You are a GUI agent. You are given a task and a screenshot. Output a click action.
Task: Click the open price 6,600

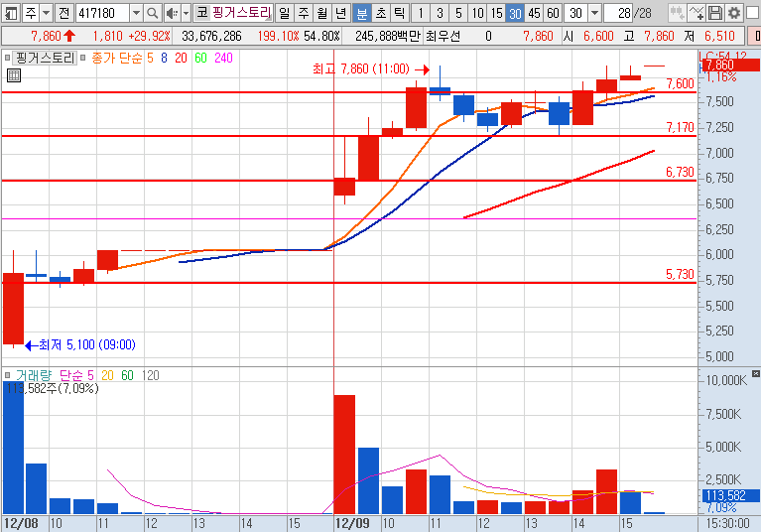coord(598,36)
